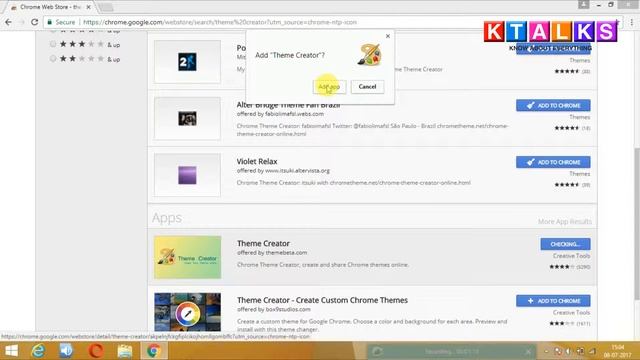
Task: Click the palette icon in the Add dialog
Action: [369, 55]
